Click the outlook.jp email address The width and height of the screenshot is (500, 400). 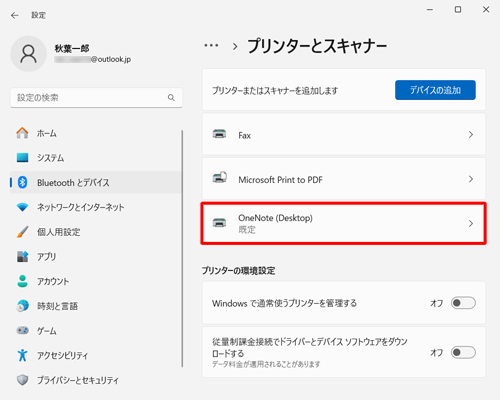pyautogui.click(x=93, y=59)
